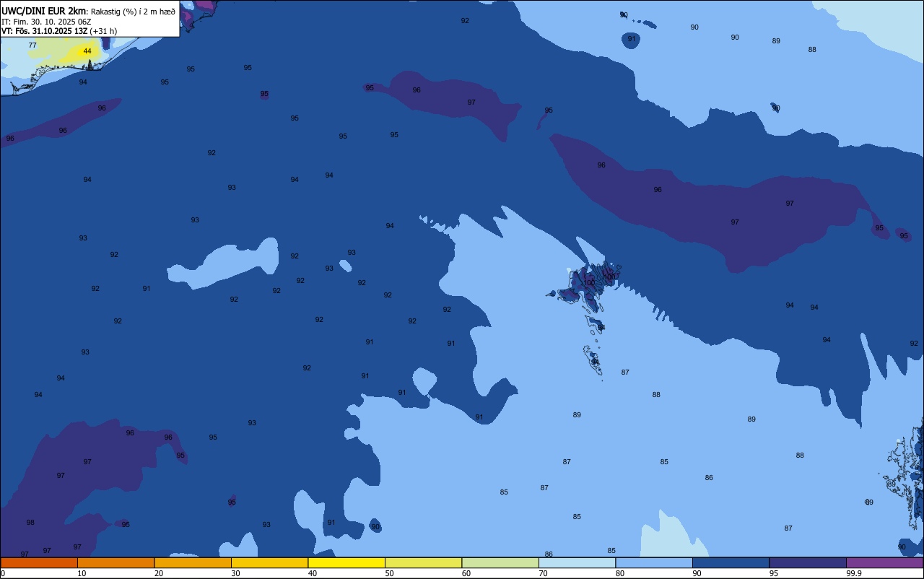Choose the pale green 60–70 legend swatch
The height and width of the screenshot is (579, 924).
click(x=500, y=562)
